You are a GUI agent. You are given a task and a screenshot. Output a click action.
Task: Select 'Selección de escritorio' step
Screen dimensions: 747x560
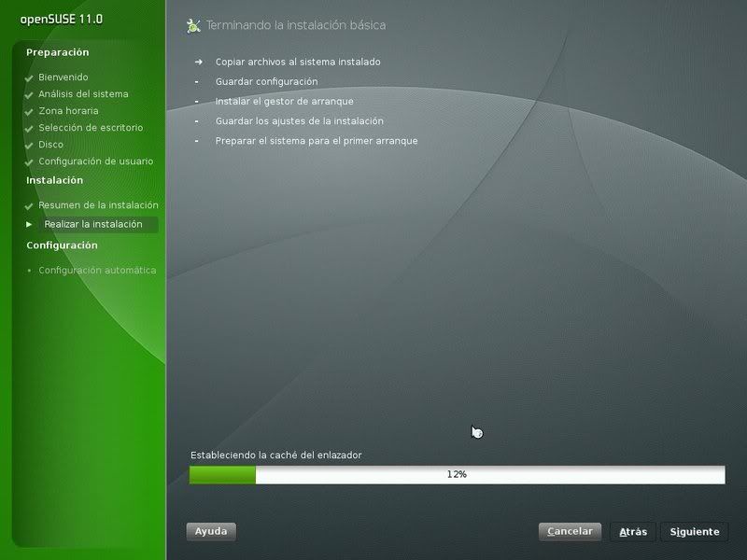pyautogui.click(x=91, y=128)
